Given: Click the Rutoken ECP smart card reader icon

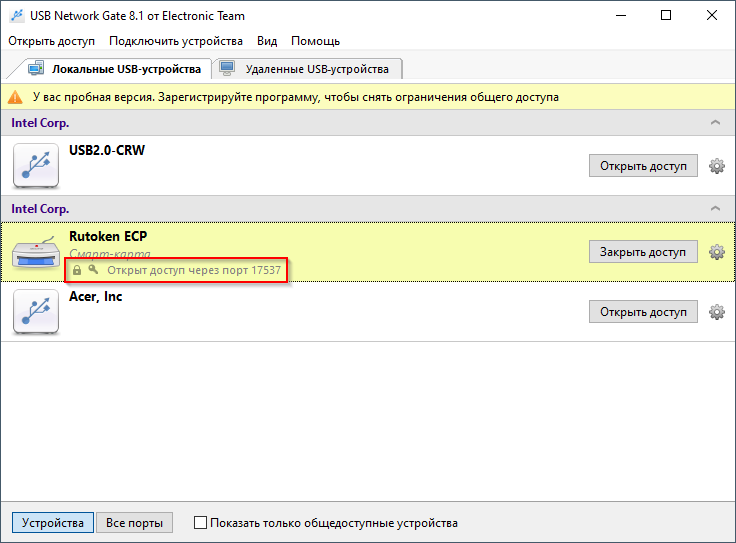Looking at the screenshot, I should [x=36, y=252].
